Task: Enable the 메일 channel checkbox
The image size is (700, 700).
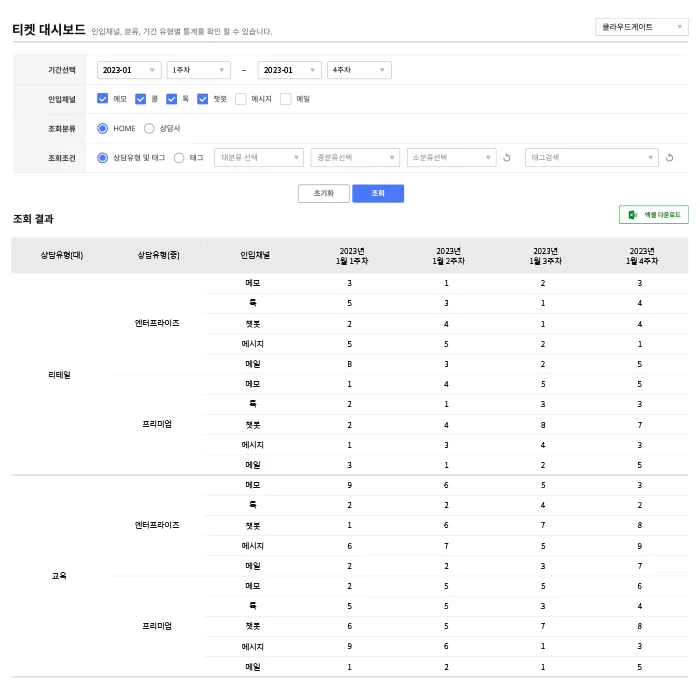Action: [x=286, y=99]
